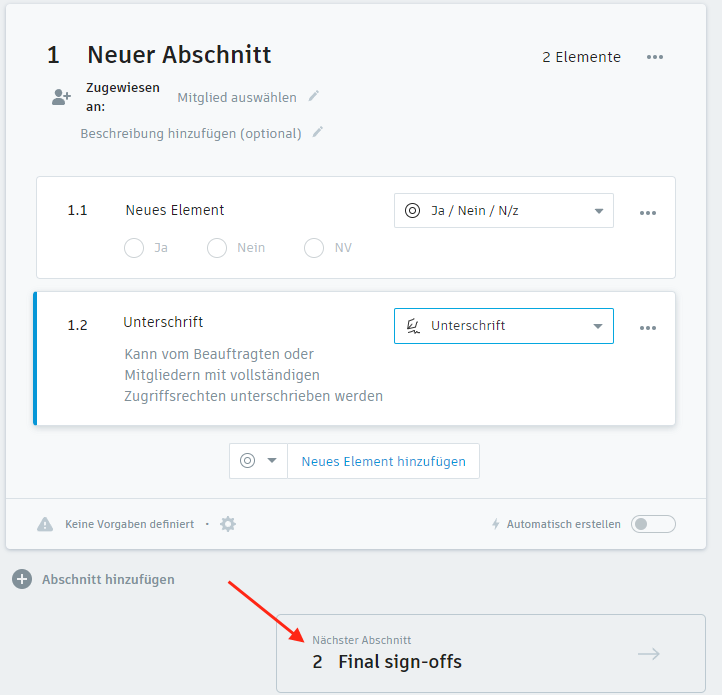Click the Neues Element title field
The width and height of the screenshot is (722, 695).
click(x=175, y=210)
